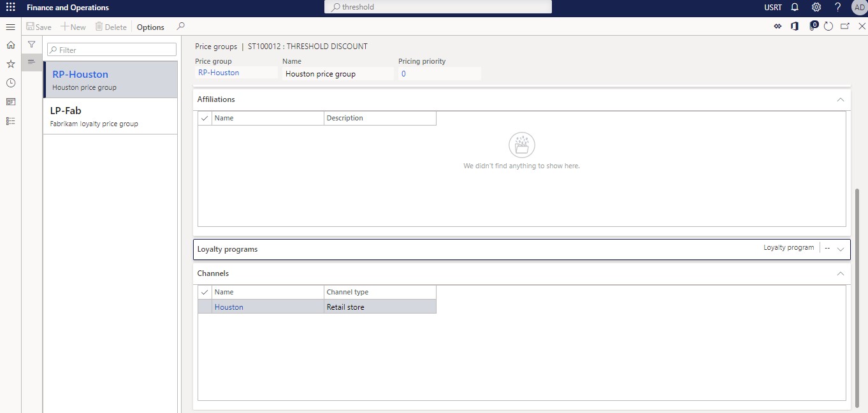
Task: Open the Options menu
Action: (x=150, y=27)
